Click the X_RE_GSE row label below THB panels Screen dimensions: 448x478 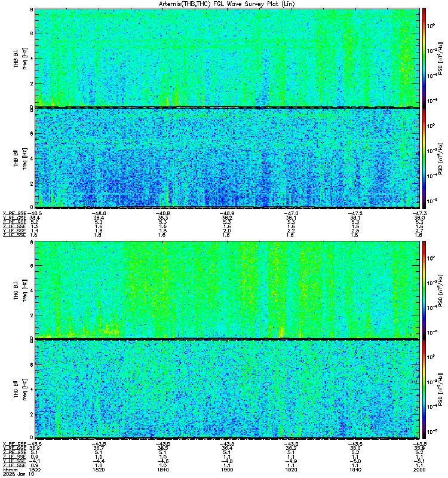click(14, 214)
